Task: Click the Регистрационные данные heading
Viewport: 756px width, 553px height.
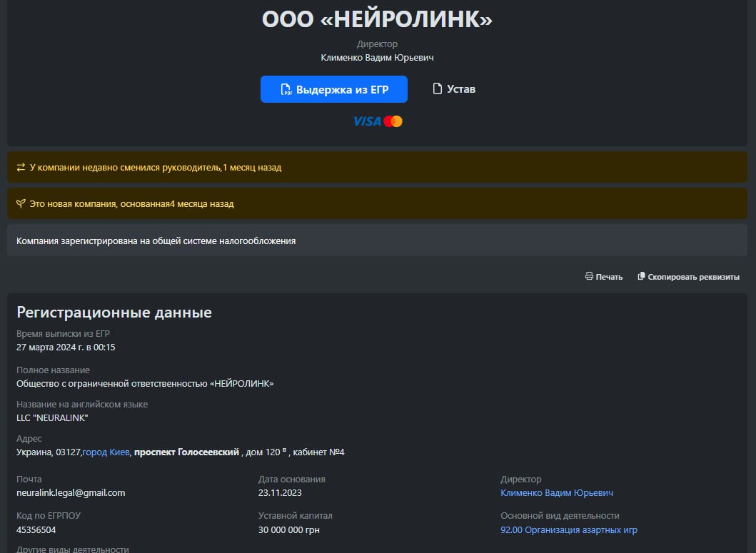Action: [114, 313]
